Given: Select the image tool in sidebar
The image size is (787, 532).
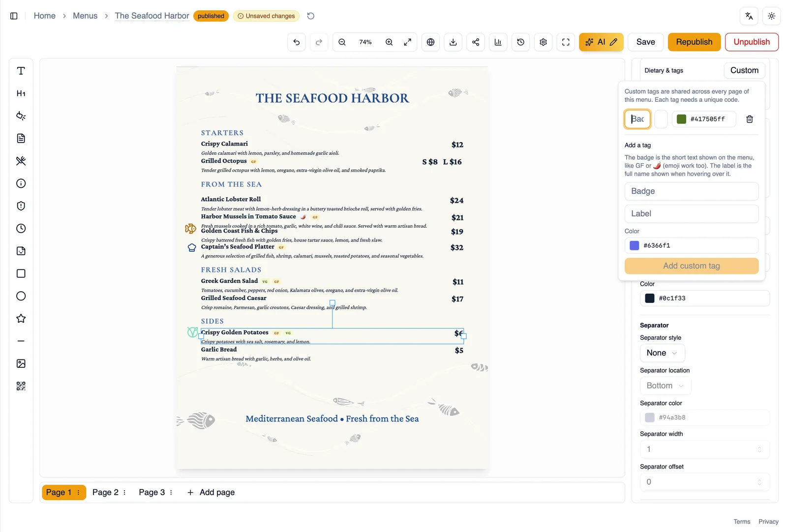Looking at the screenshot, I should coord(21,364).
